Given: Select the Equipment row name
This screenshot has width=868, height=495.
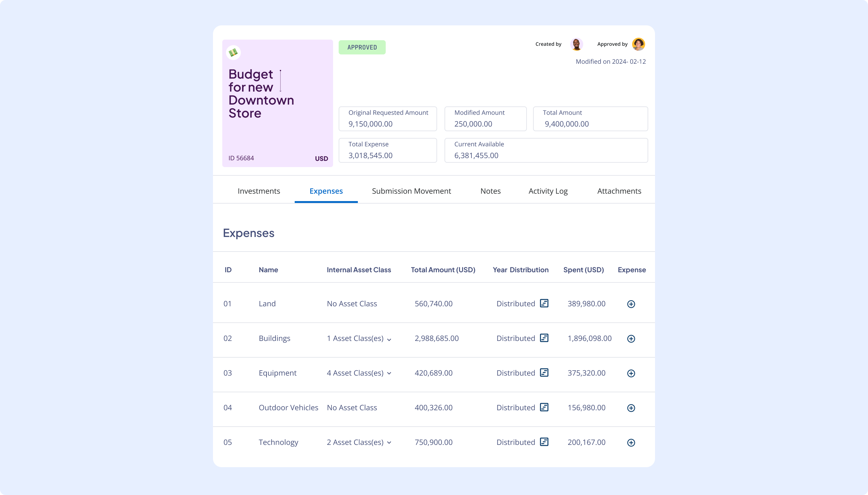Looking at the screenshot, I should 278,373.
